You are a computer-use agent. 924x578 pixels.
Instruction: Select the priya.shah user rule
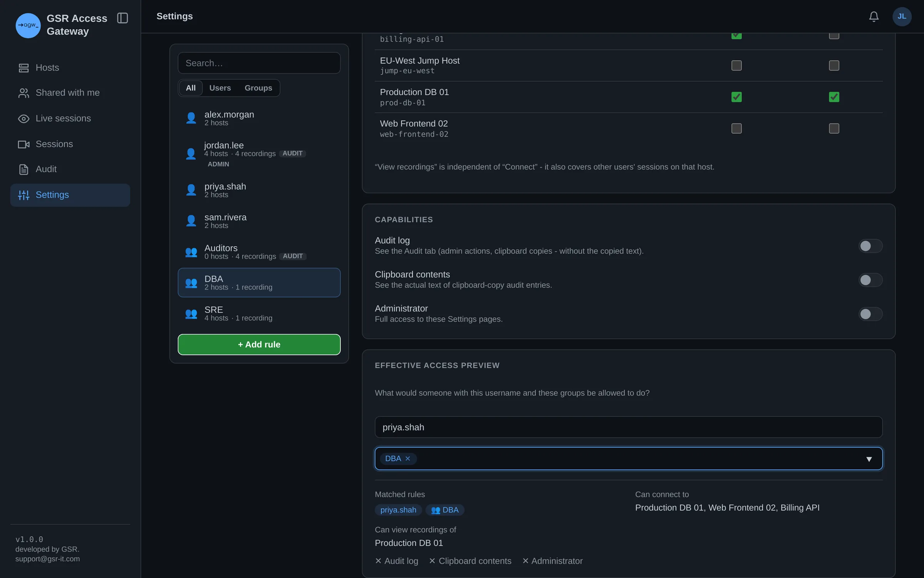tap(259, 190)
